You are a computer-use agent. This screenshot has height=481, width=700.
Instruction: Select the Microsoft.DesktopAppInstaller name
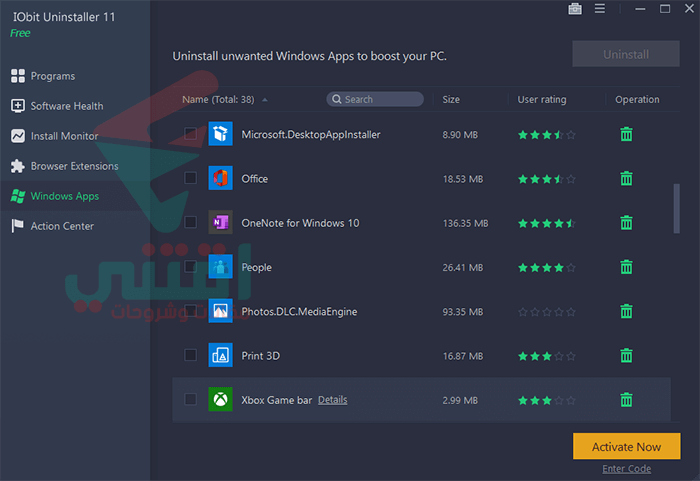[x=311, y=134]
